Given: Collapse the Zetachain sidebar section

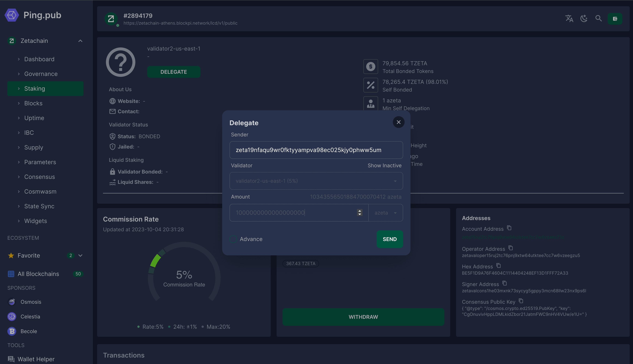Looking at the screenshot, I should click(x=80, y=41).
